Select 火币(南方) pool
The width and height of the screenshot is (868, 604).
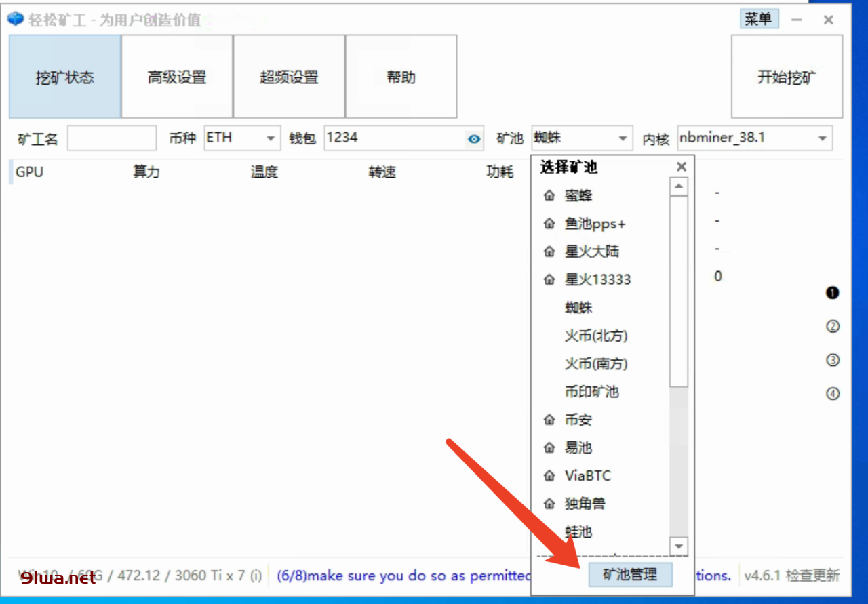(596, 364)
